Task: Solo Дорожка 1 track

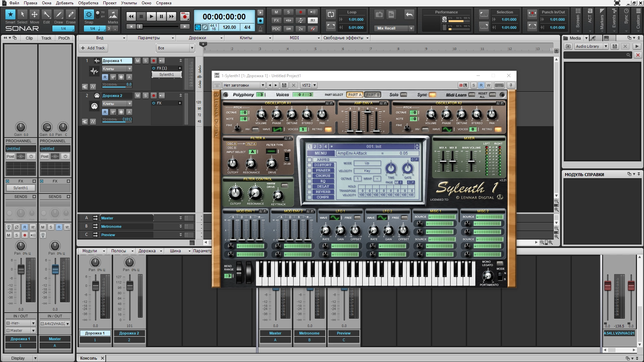Action: 145,61
